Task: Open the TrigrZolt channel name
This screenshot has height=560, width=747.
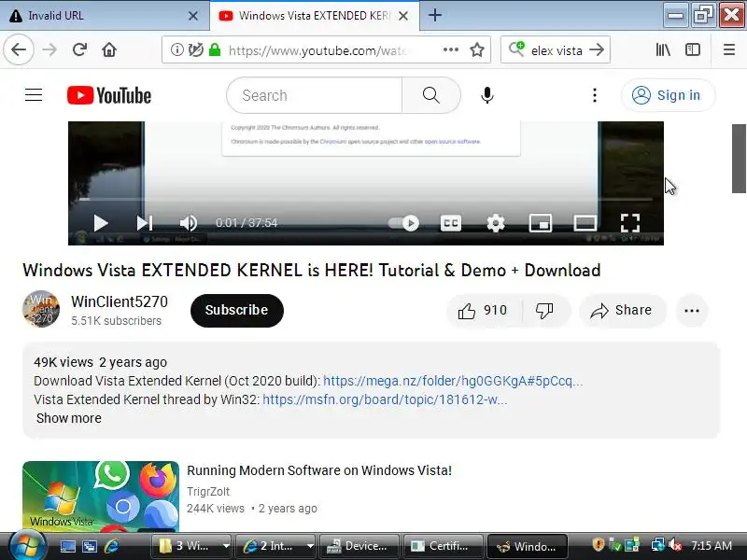Action: (x=208, y=492)
